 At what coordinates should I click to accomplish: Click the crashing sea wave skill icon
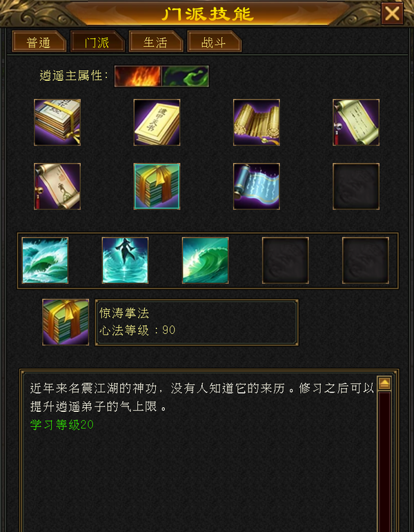pos(45,260)
